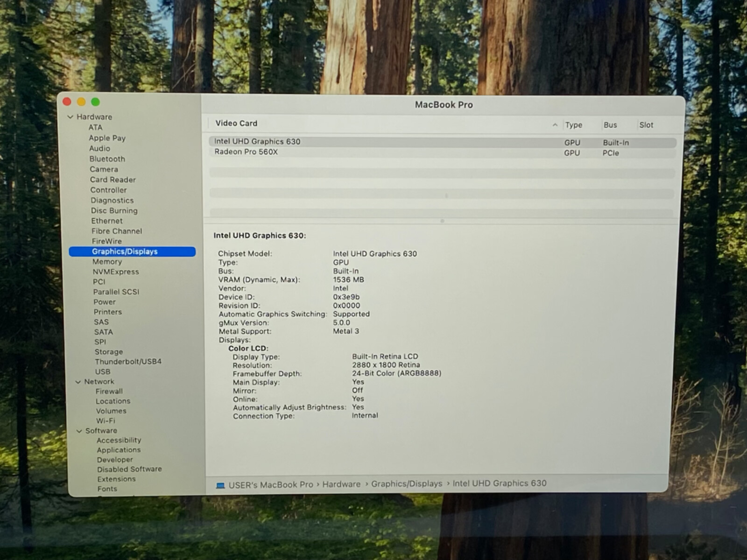
Task: Select Camera in the sidebar
Action: click(x=104, y=169)
